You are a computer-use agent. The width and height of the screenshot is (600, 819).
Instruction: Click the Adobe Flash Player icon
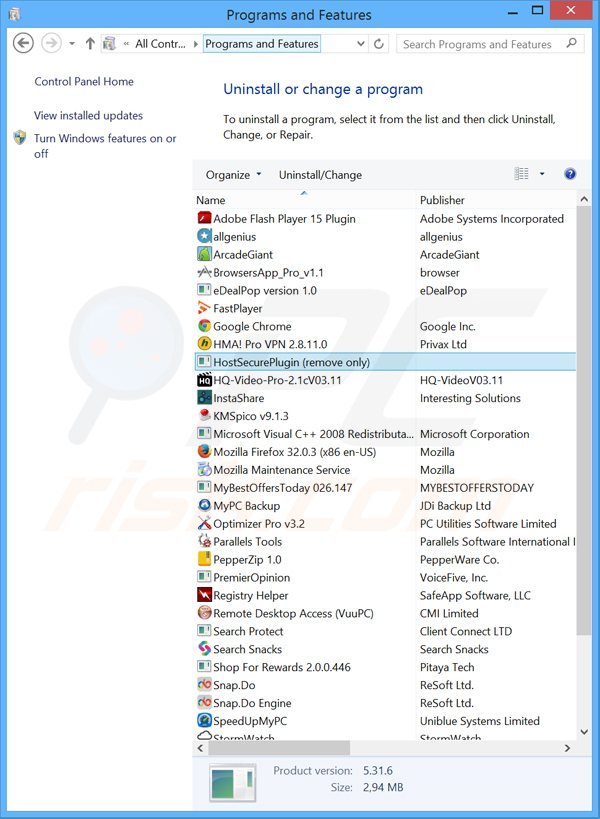204,218
